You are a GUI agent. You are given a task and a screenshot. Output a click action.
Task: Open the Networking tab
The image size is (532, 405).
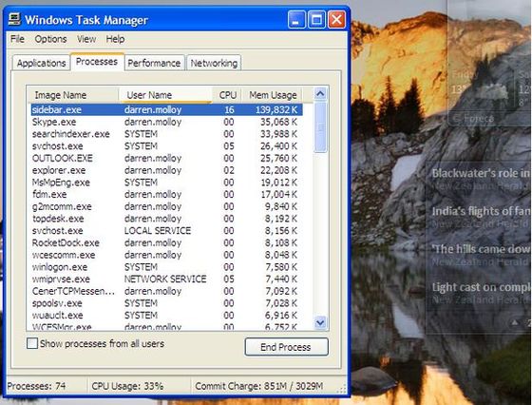click(x=214, y=63)
